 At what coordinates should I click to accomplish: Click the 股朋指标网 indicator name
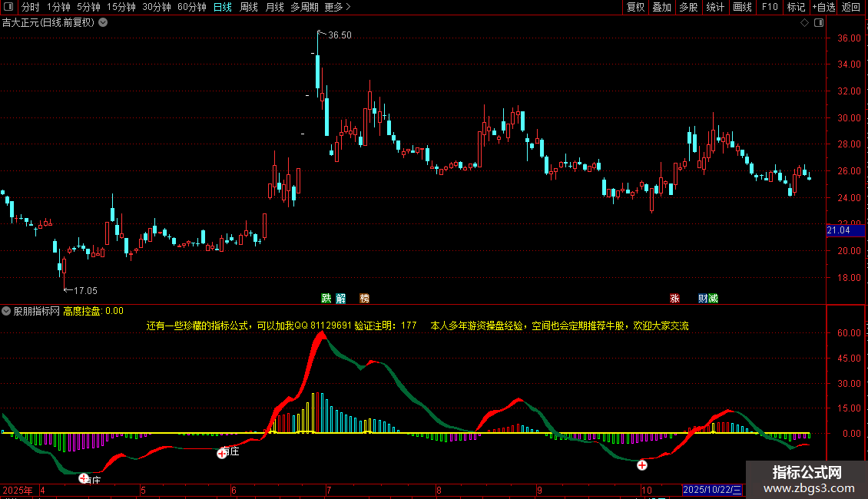click(x=37, y=311)
